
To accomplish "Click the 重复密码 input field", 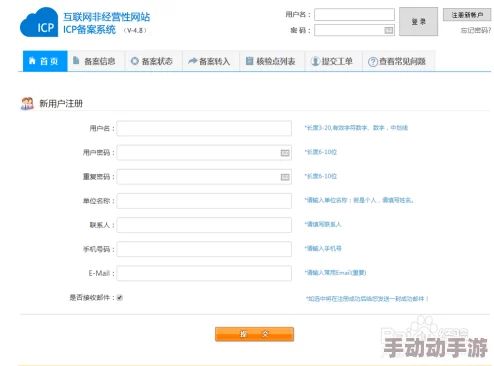I will [x=204, y=177].
